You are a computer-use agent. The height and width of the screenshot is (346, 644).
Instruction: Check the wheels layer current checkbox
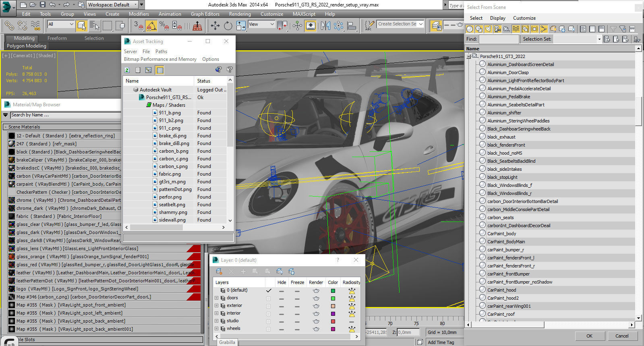268,329
